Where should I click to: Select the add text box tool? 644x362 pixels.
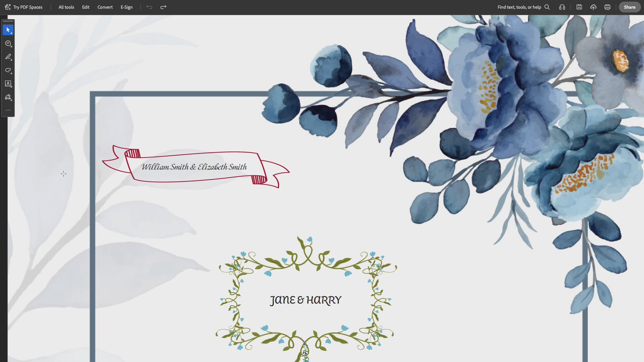tap(8, 84)
